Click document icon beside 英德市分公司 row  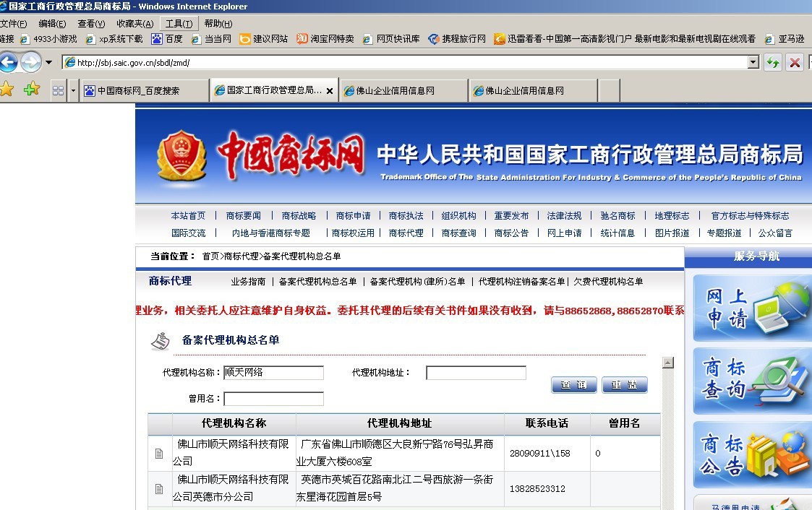[x=159, y=489]
